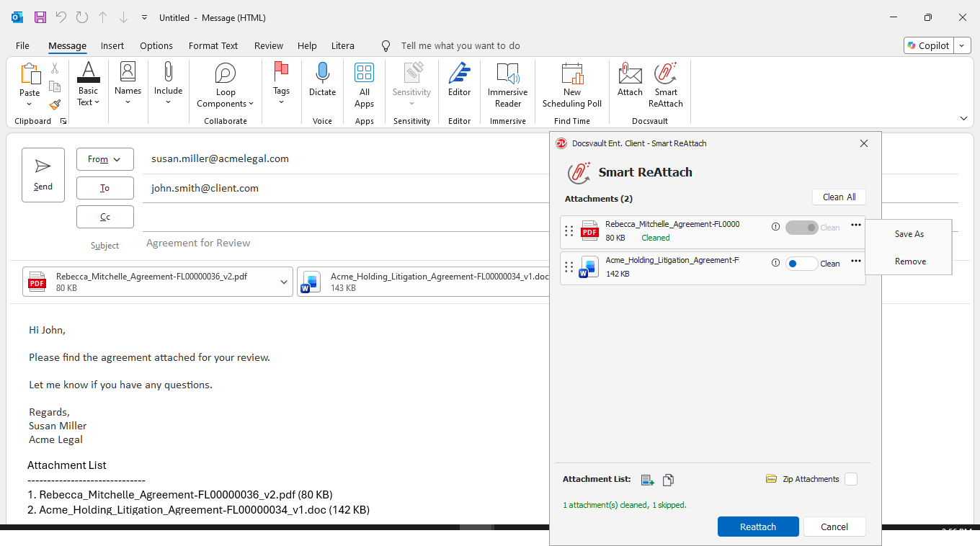
Task: Open dropdown arrow on Rebecca_Mitchelle PDF attachment
Action: 284,282
